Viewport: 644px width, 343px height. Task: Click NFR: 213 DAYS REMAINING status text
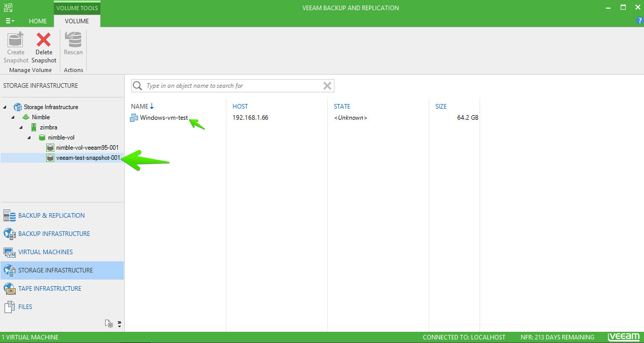click(557, 337)
